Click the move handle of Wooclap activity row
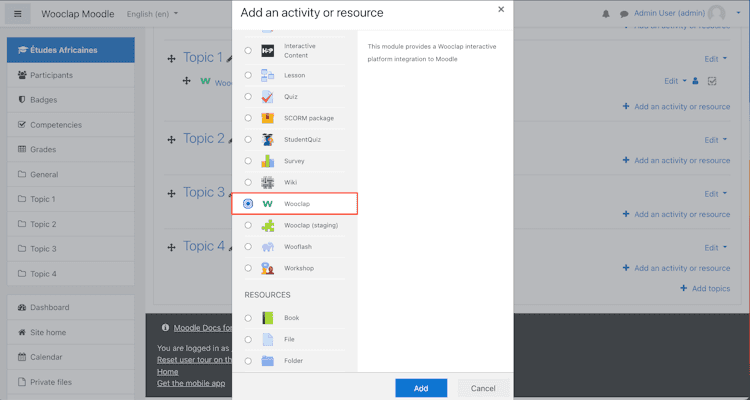750x400 pixels. point(187,81)
